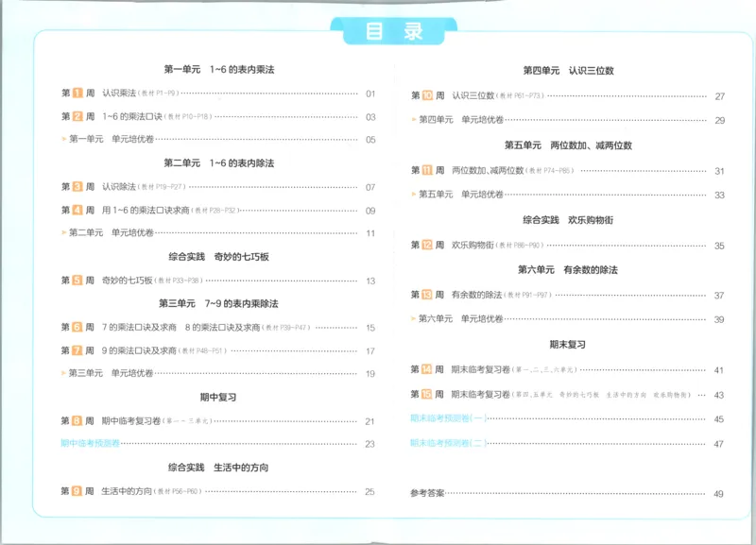Click entry text 9的乘法口诀及求商
The height and width of the screenshot is (545, 756).
pyautogui.click(x=139, y=350)
